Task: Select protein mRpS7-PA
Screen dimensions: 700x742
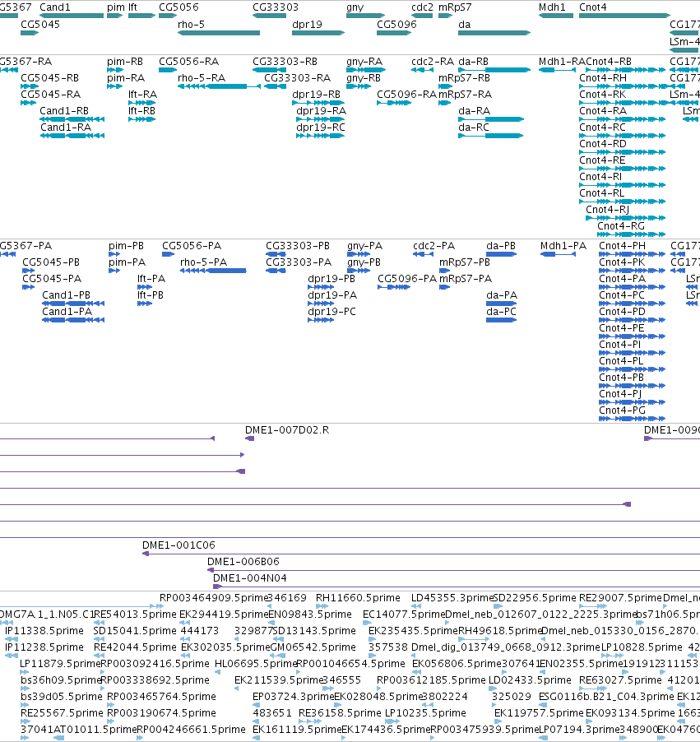Action: tap(466, 278)
